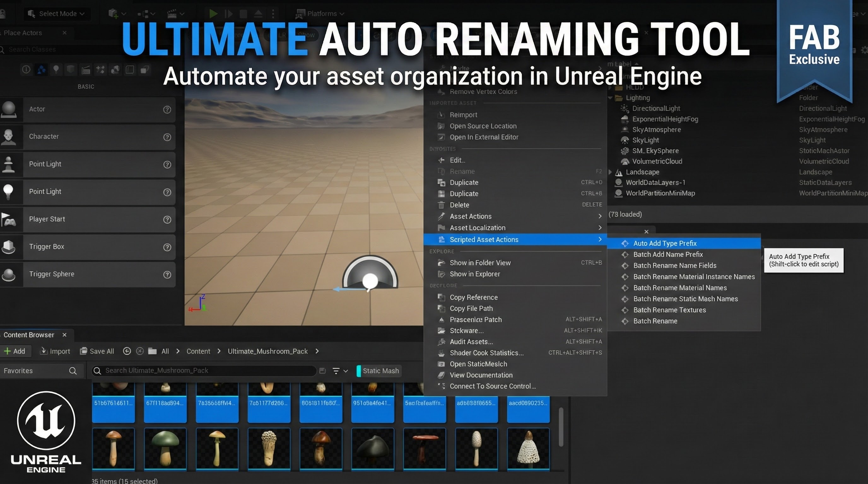
Task: Click the Stop simulation button
Action: (243, 14)
